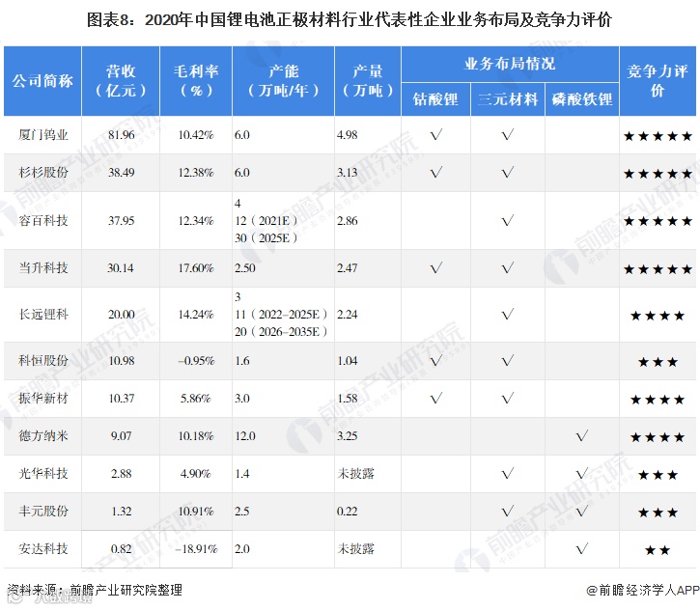Click 振华新材 钴酸锂 checkmark
Screen dimensions: 700x610
tap(436, 398)
